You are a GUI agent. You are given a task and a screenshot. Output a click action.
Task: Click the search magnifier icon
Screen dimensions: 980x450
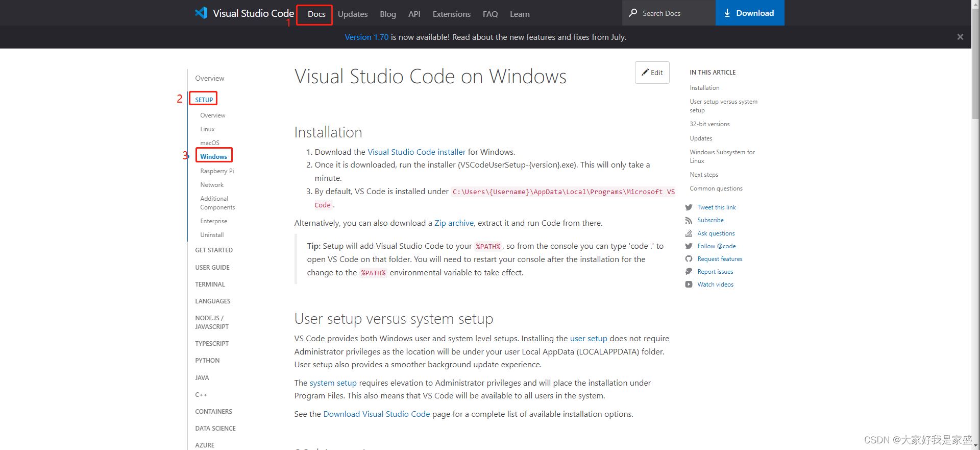click(633, 13)
